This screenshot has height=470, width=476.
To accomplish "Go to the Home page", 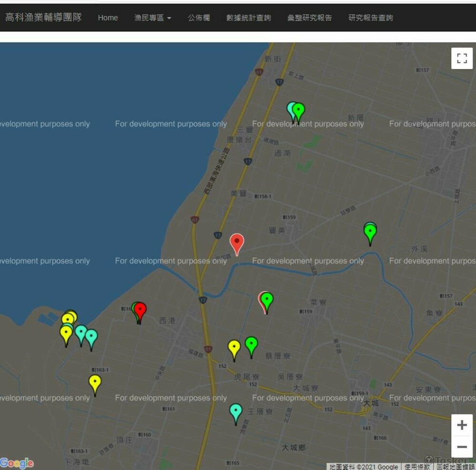I will click(108, 18).
